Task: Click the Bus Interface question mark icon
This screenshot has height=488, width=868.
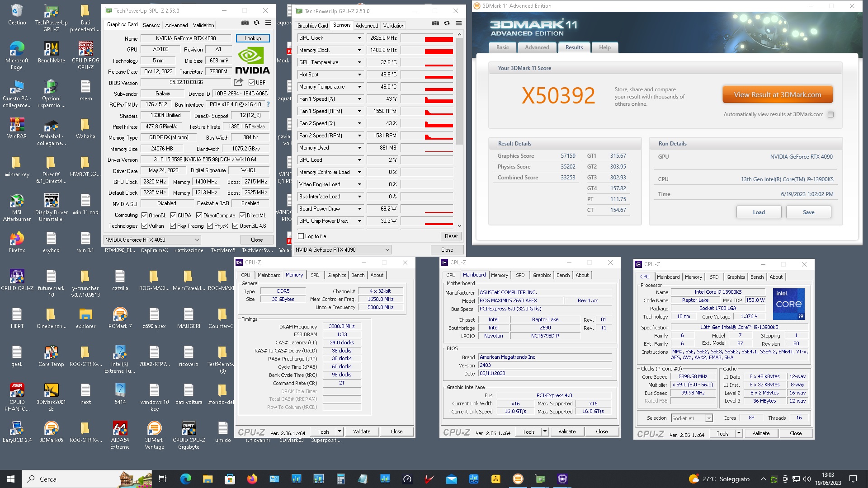Action: click(268, 104)
